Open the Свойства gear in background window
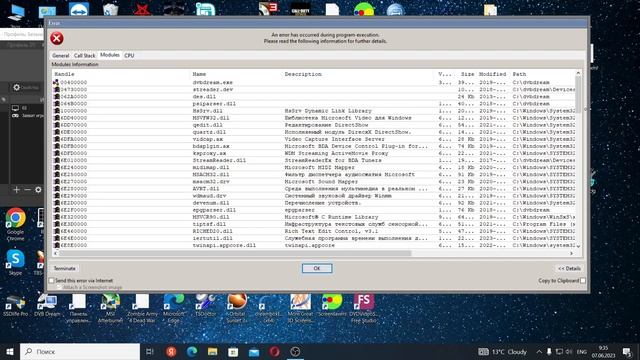Viewport: 640px width, 360px height. (x=16, y=87)
